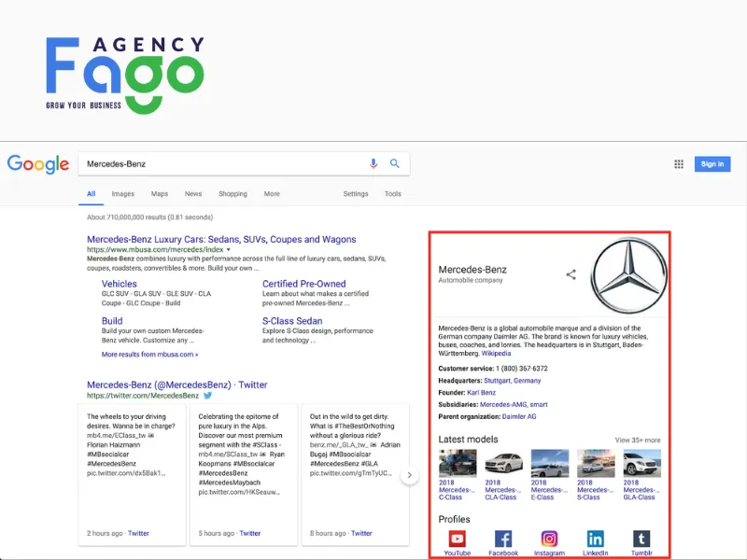Open search Tools
This screenshot has height=560, width=747.
point(393,194)
